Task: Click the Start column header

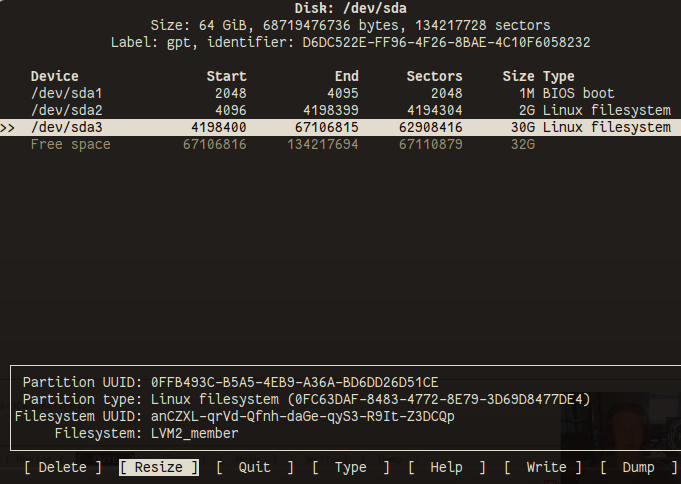Action: point(226,76)
